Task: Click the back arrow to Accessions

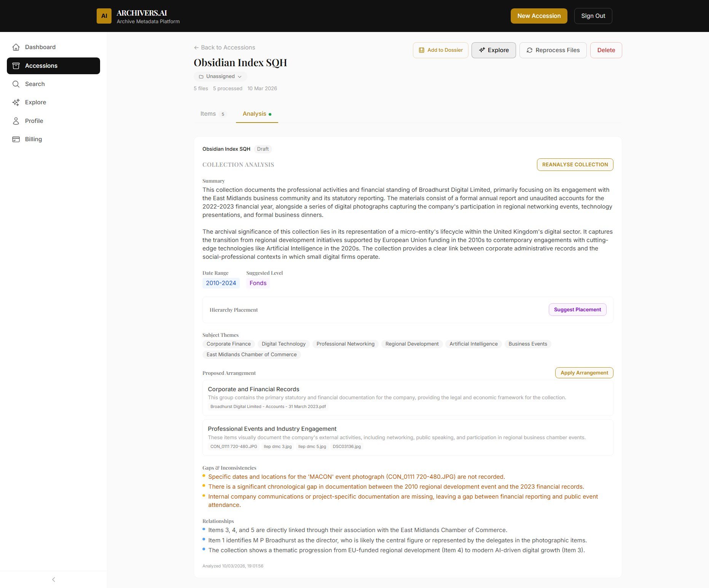Action: coord(196,47)
